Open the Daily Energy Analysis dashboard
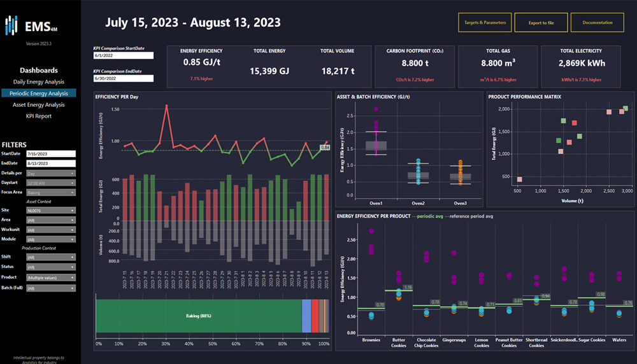Image resolution: width=637 pixels, height=364 pixels. pos(39,82)
